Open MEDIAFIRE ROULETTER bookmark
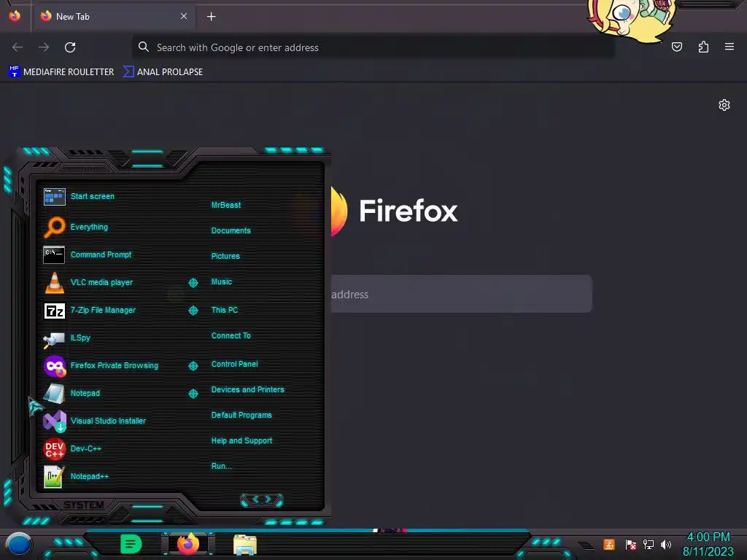 point(61,72)
